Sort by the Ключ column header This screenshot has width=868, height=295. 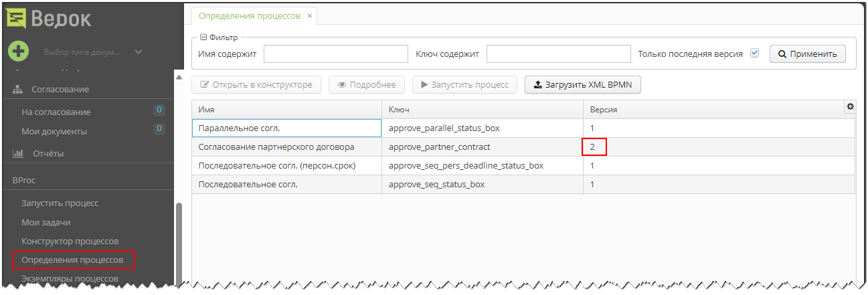pyautogui.click(x=482, y=110)
